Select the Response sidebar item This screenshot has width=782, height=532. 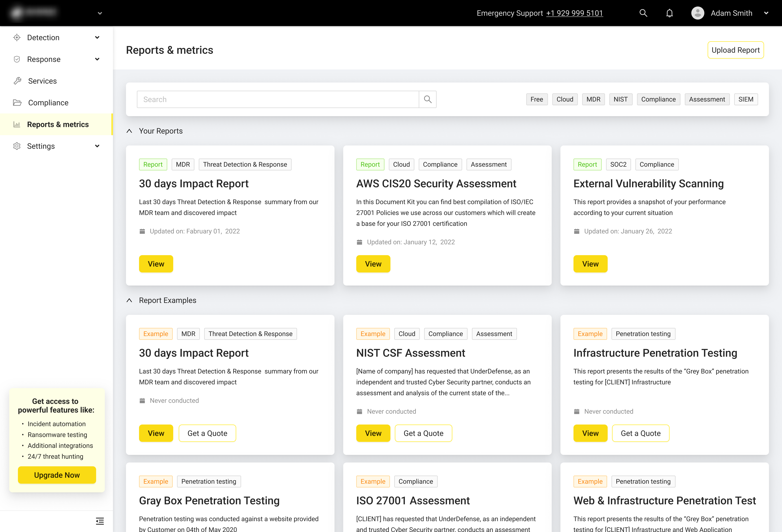pos(56,59)
